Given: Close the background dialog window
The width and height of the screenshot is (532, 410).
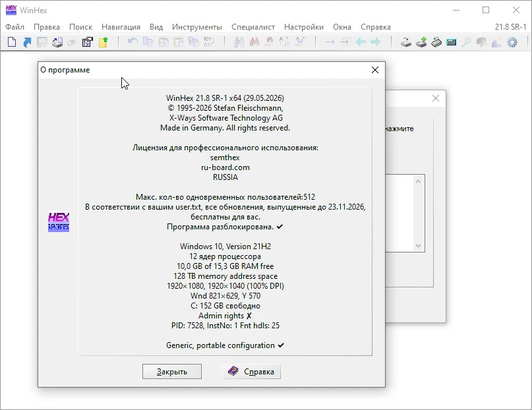Looking at the screenshot, I should (x=436, y=98).
